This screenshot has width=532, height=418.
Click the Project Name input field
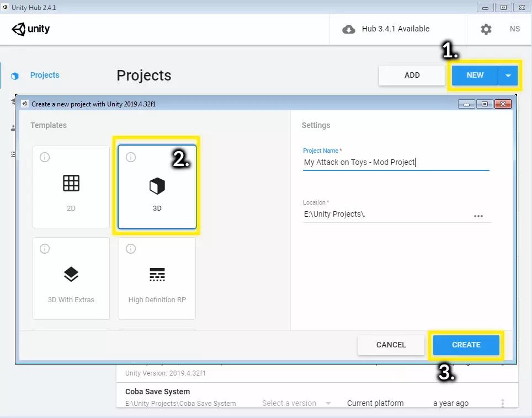[x=396, y=162]
